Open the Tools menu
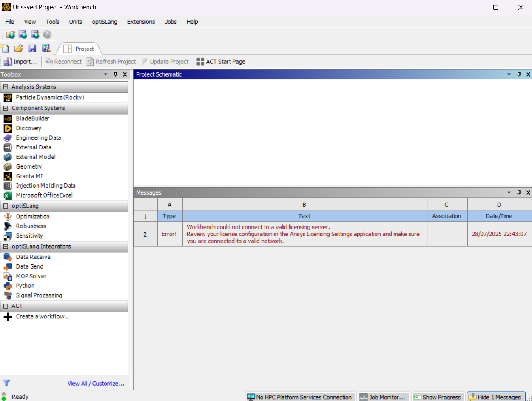Viewport: 532px width, 401px height. 53,22
